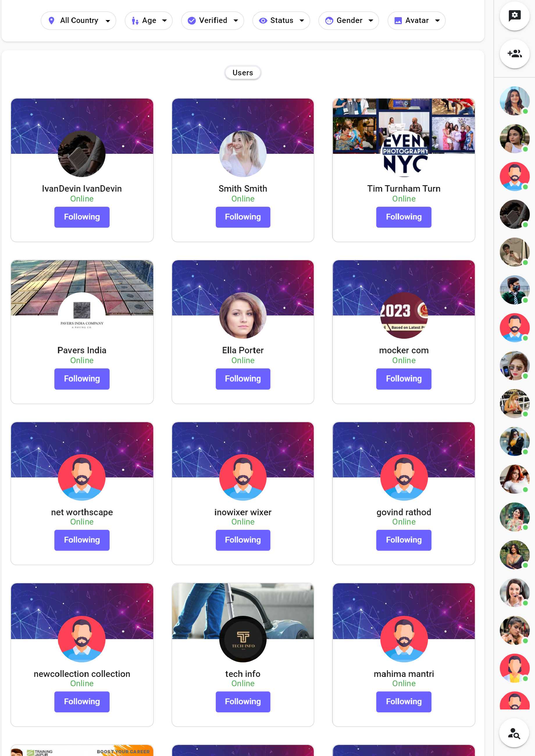
Task: Expand the All Country dropdown
Action: tap(79, 21)
